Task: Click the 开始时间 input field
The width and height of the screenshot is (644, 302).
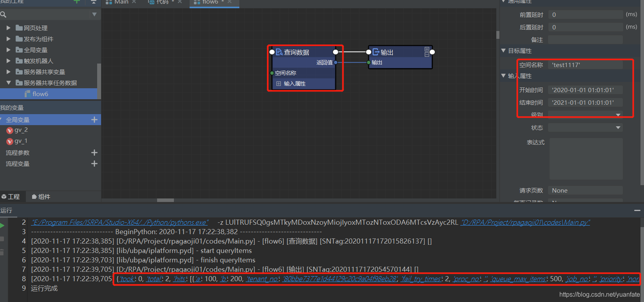Action: tap(585, 90)
